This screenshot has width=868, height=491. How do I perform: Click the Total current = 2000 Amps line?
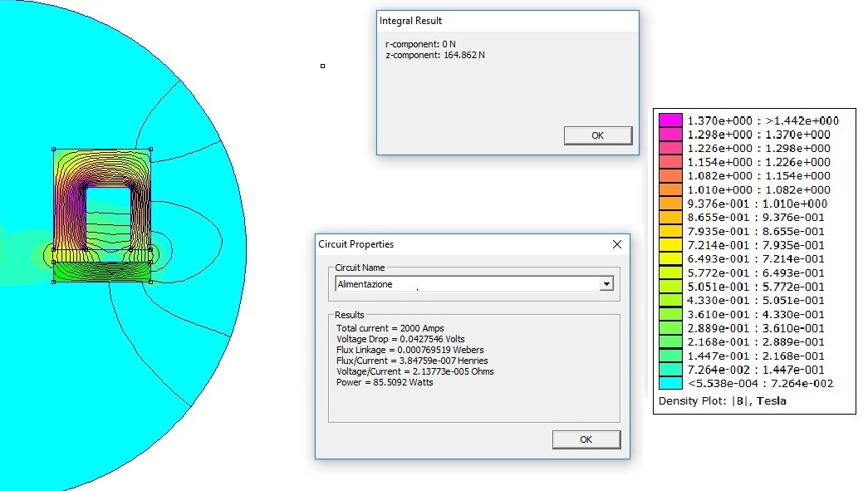click(x=390, y=328)
